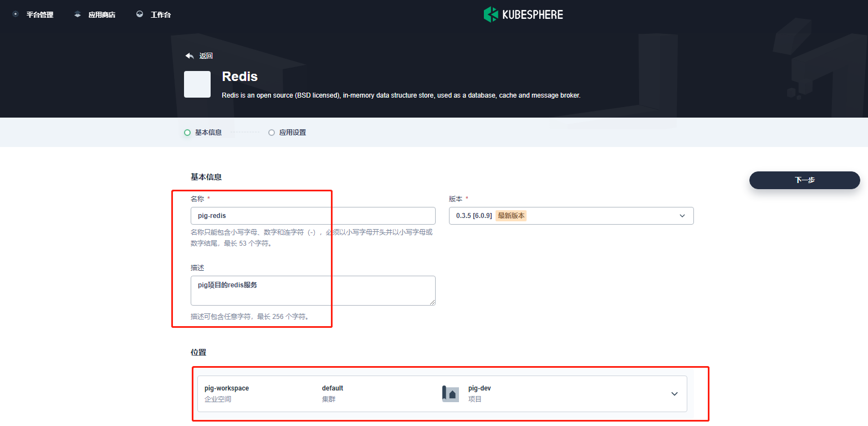The height and width of the screenshot is (426, 868).
Task: Switch to the 应用设置 step
Action: click(293, 133)
